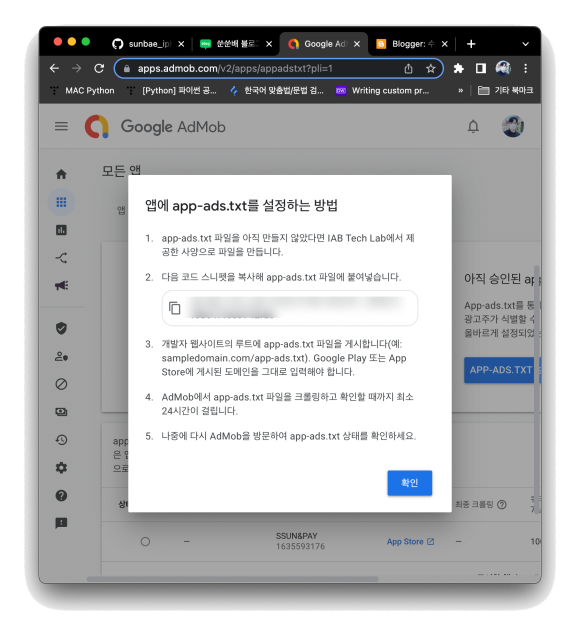Image resolution: width=580 pixels, height=635 pixels.
Task: Expand the tab search dropdown arrow
Action: click(525, 44)
